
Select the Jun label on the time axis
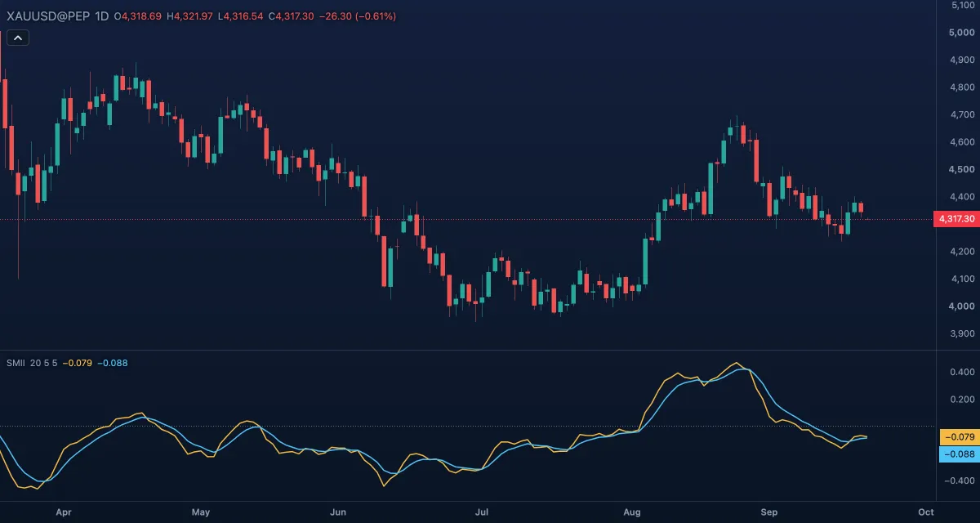[x=339, y=512]
